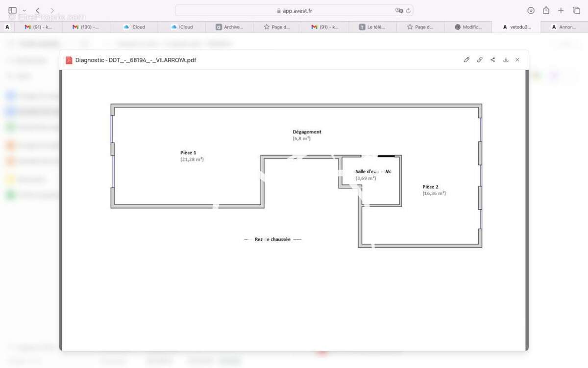
Task: Click the translate icon in address bar
Action: [x=399, y=10]
